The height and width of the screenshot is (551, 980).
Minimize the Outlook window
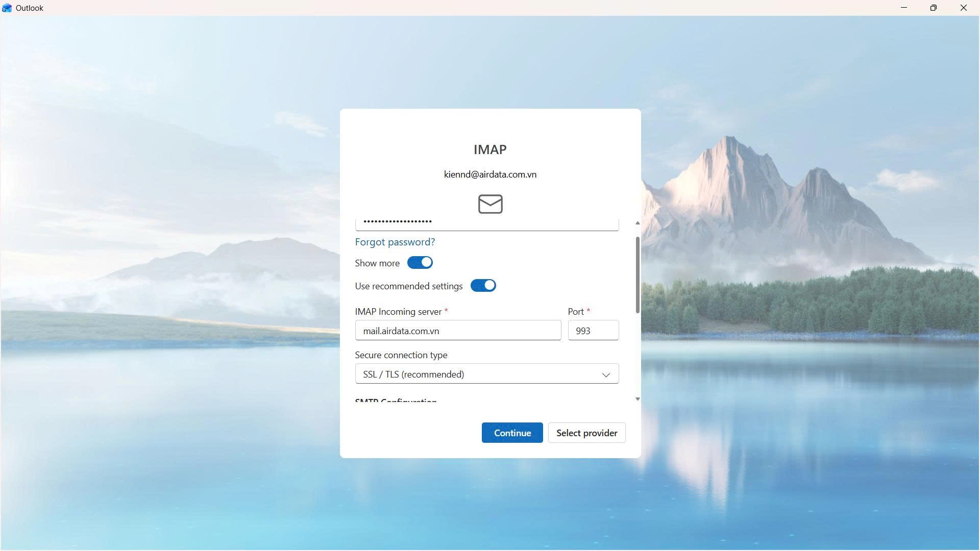pyautogui.click(x=903, y=8)
